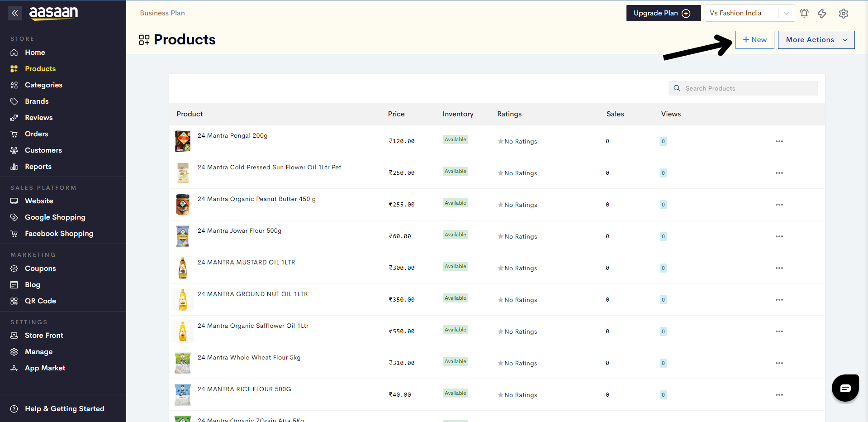
Task: Open Customers page from sidebar
Action: (x=43, y=150)
